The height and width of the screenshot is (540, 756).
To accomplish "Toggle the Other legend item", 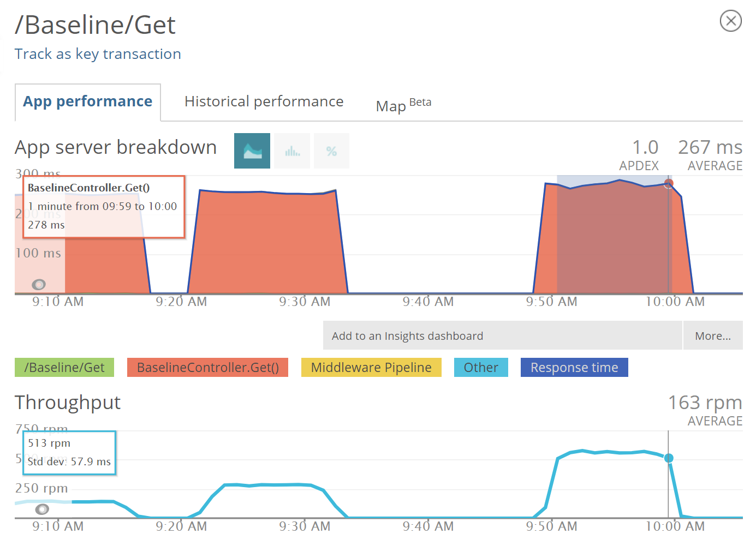I will (x=481, y=368).
